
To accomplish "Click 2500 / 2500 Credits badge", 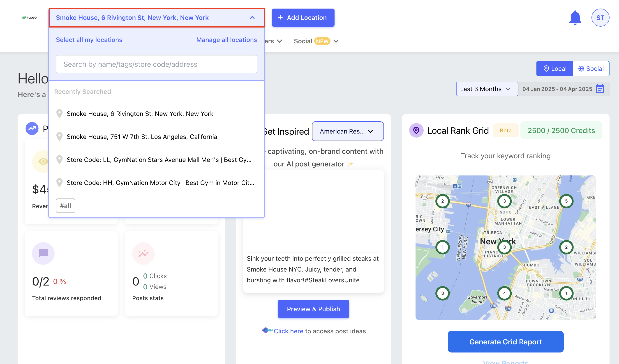I will click(561, 131).
